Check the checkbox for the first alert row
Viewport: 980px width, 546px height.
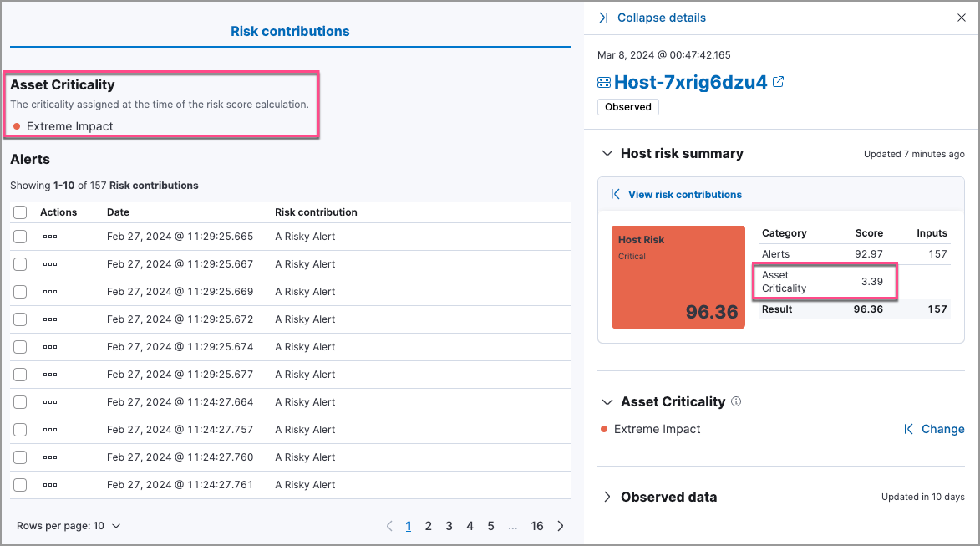[20, 237]
